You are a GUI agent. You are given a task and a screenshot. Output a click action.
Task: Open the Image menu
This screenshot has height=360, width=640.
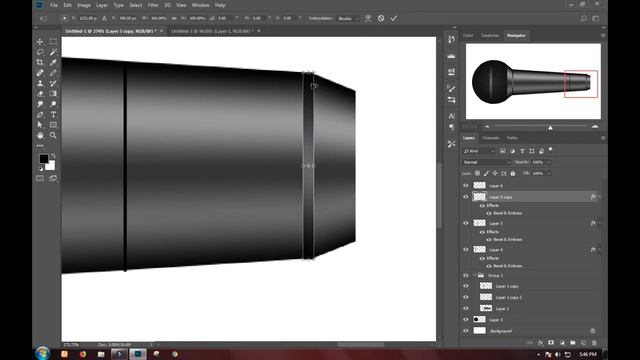point(84,5)
